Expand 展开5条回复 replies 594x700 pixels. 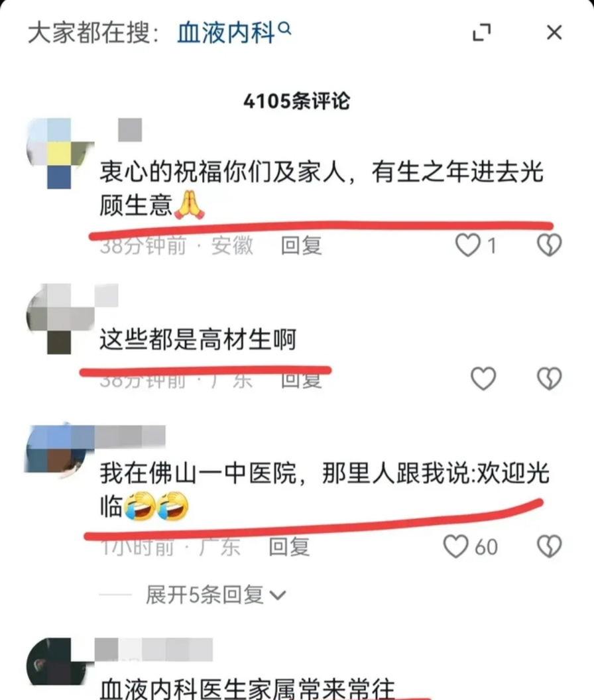click(x=215, y=595)
